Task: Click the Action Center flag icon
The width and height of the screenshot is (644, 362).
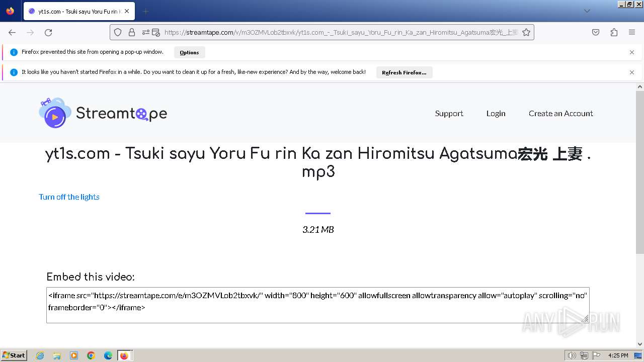Action: pos(596,355)
